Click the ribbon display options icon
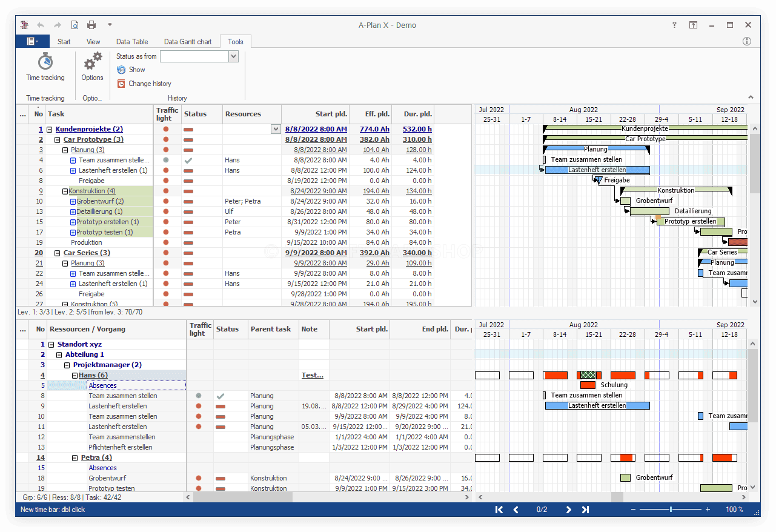The height and width of the screenshot is (532, 776). click(693, 25)
